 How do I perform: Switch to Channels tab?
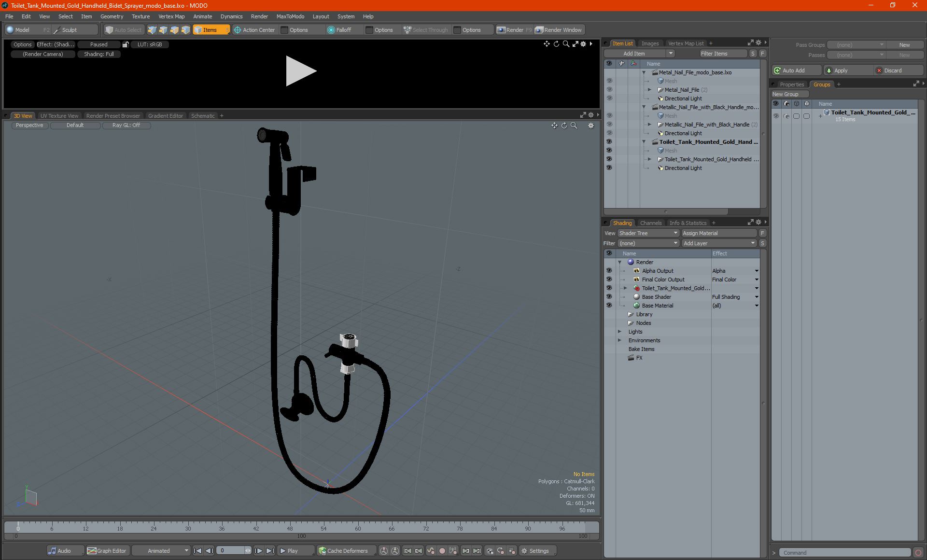coord(651,223)
